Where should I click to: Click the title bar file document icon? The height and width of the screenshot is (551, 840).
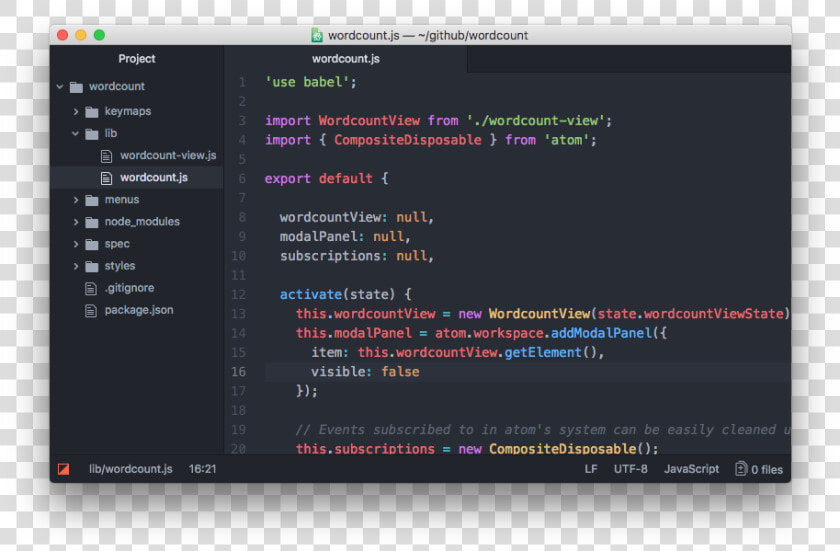(x=317, y=35)
